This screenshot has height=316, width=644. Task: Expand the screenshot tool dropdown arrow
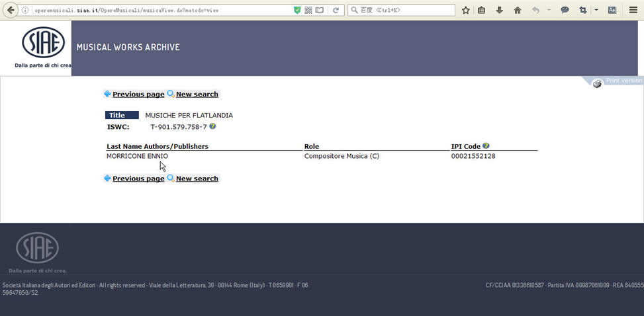[596, 10]
